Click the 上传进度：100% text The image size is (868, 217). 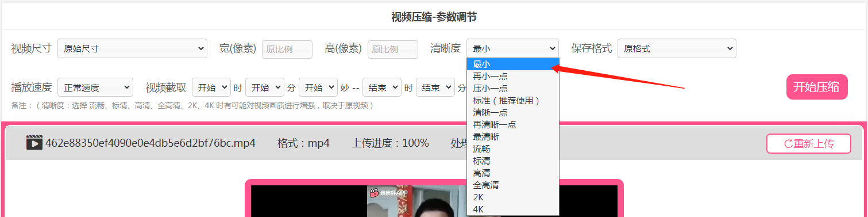click(390, 143)
